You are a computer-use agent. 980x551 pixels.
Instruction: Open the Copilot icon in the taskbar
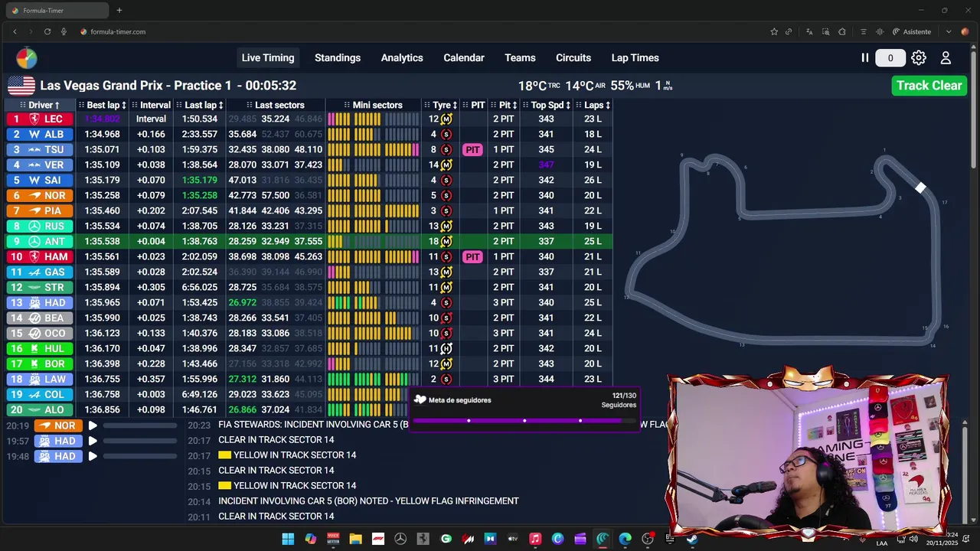pos(310,539)
